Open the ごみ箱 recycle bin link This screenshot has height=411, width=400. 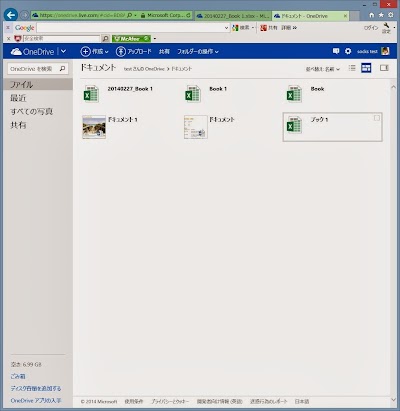pyautogui.click(x=18, y=376)
